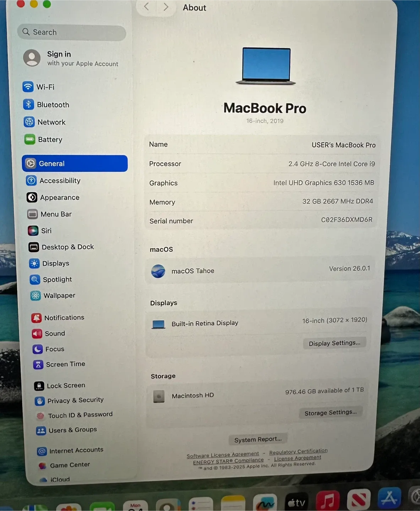This screenshot has height=511, width=420.
Task: Select Notifications settings
Action: 64,318
